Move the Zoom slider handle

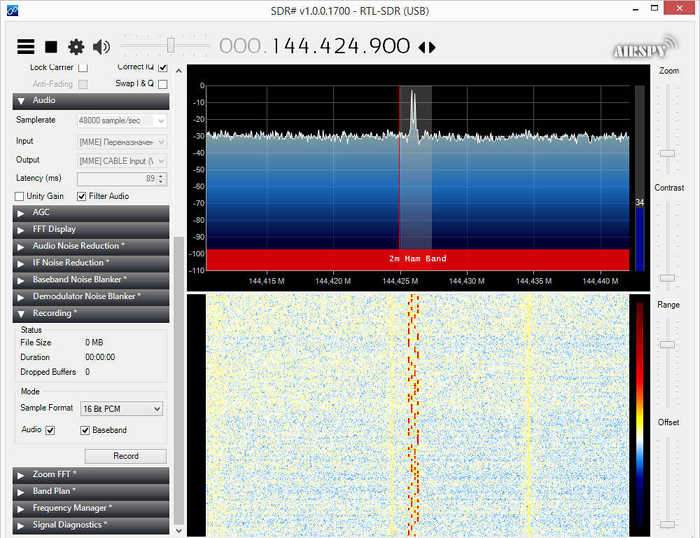tap(668, 154)
